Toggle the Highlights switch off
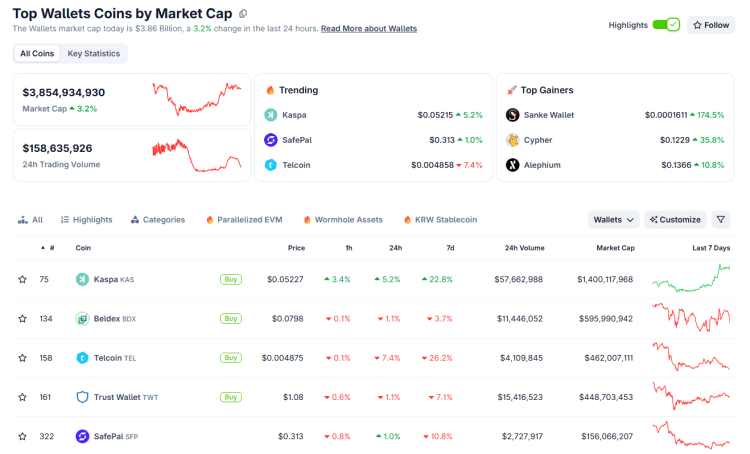 tap(666, 25)
